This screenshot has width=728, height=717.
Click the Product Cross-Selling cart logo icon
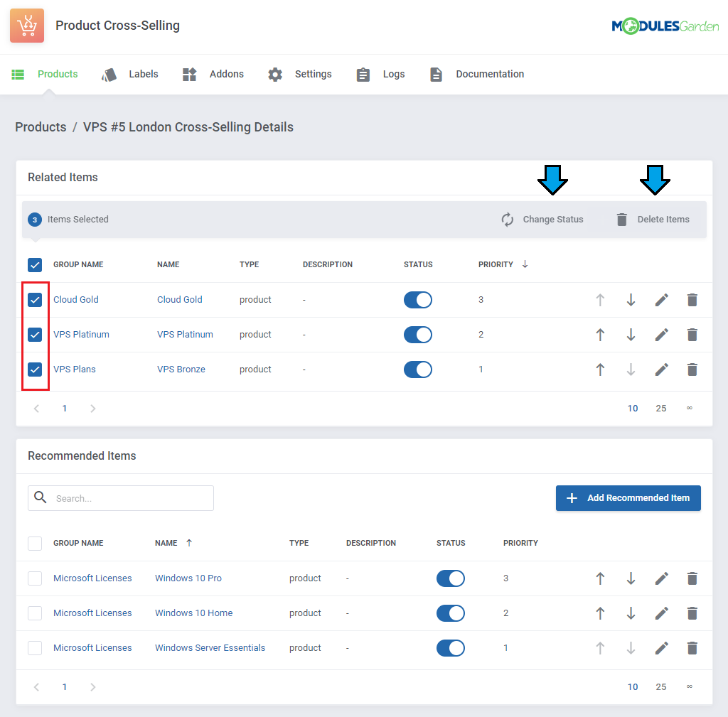(27, 26)
